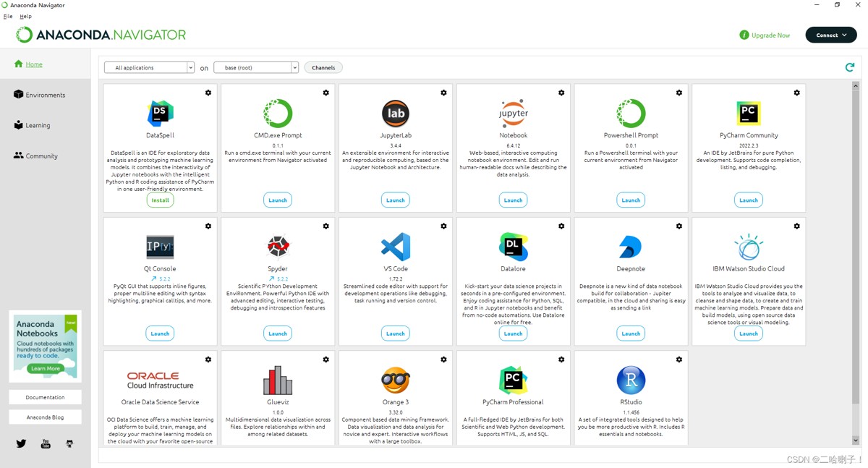Open the File menu
The height and width of the screenshot is (468, 868).
coord(8,16)
